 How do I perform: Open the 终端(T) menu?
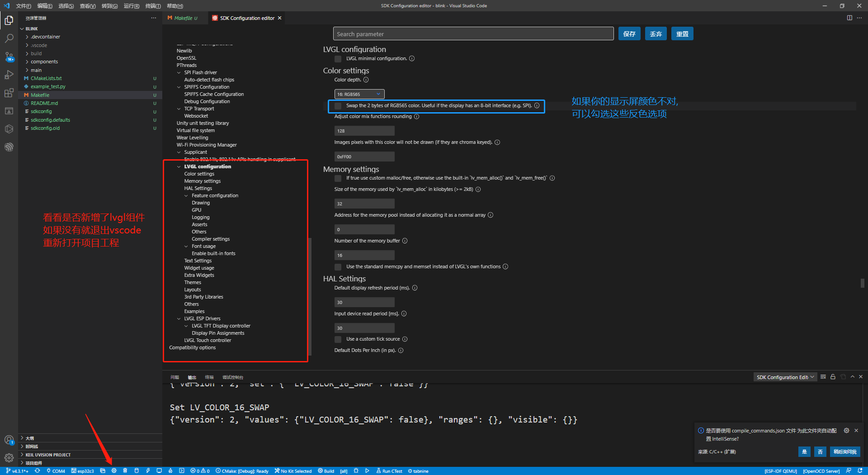tap(153, 6)
